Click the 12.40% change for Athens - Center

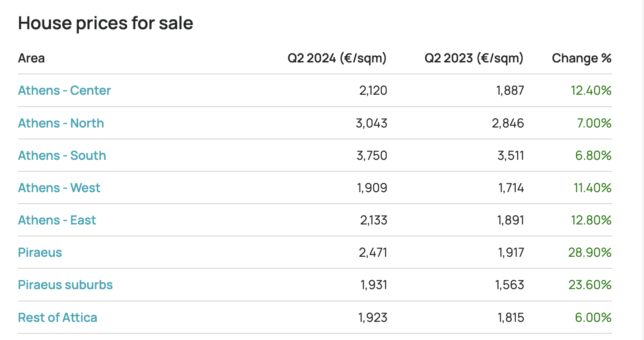(x=591, y=90)
